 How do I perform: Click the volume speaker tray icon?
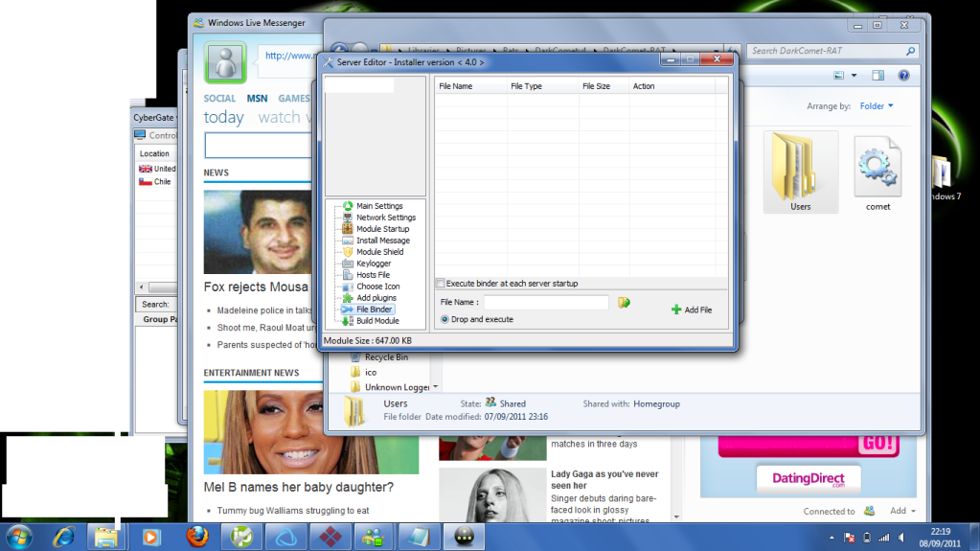(x=901, y=538)
